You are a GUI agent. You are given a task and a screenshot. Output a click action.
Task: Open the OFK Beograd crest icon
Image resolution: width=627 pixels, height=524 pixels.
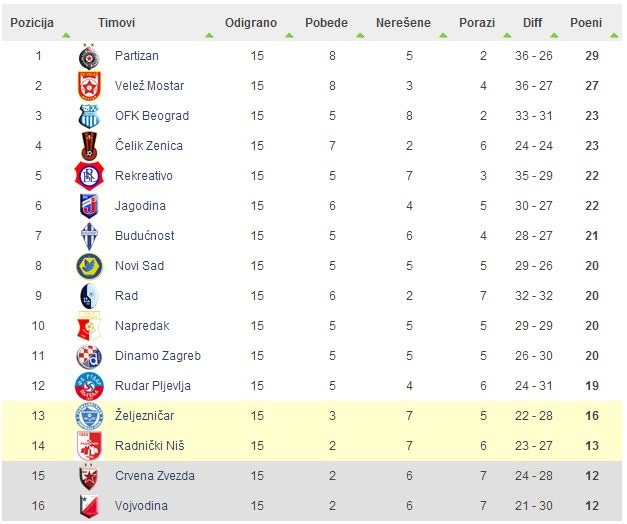[x=89, y=116]
